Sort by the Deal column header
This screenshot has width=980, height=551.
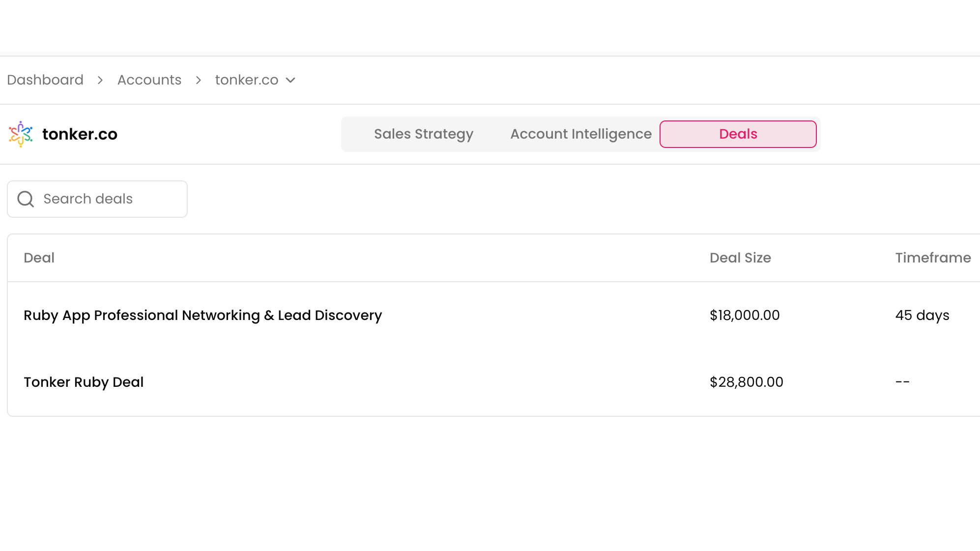pyautogui.click(x=39, y=258)
